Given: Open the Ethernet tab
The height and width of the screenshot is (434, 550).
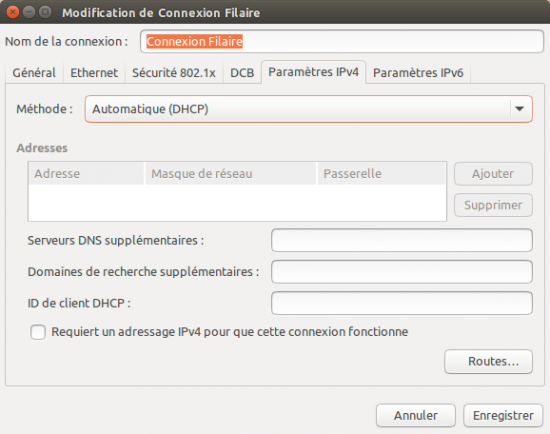Looking at the screenshot, I should (x=94, y=73).
